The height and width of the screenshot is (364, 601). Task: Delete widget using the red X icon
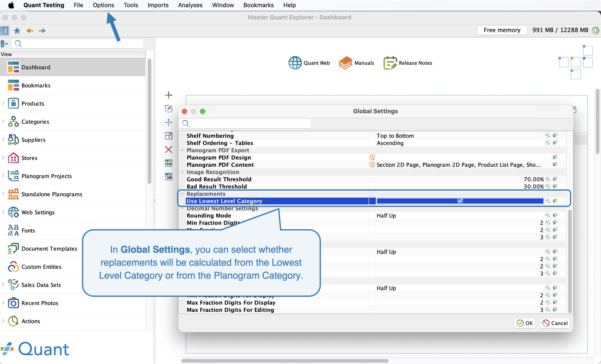[169, 150]
